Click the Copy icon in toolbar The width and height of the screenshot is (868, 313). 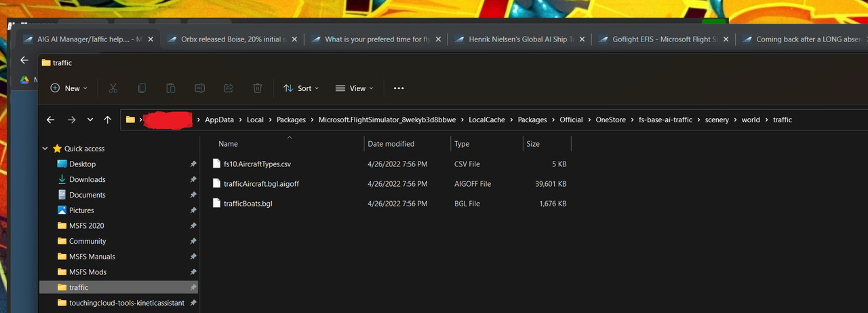coord(142,88)
